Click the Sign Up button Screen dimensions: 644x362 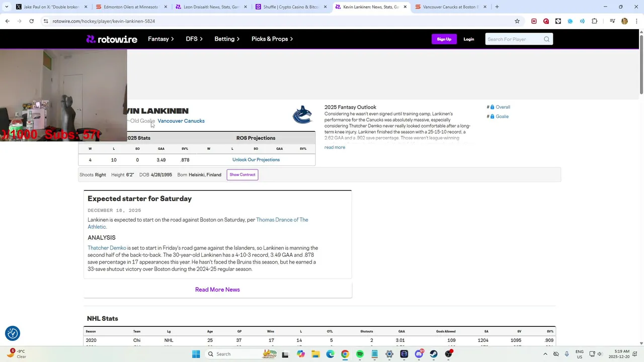point(444,39)
